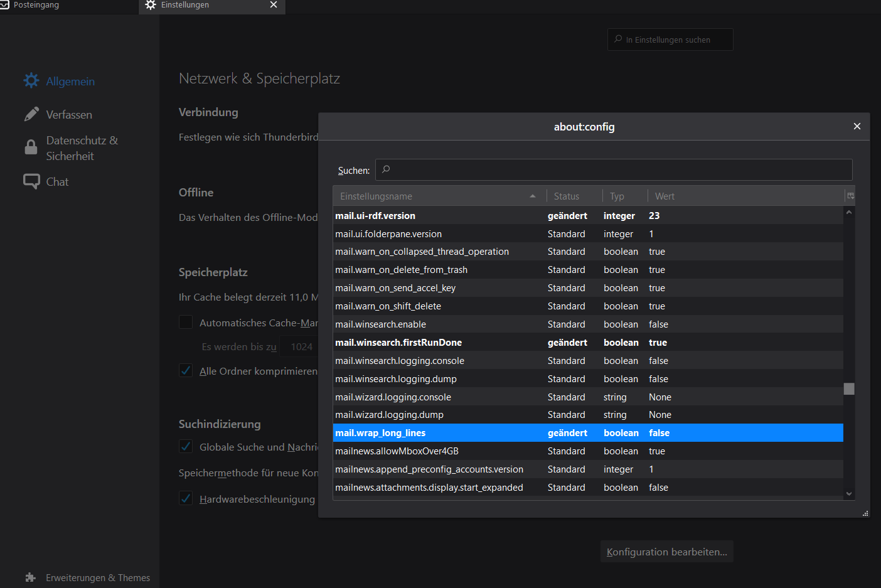Screen dimensions: 881x588
Task: Click the config list scrollbar thumb
Action: pyautogui.click(x=849, y=388)
